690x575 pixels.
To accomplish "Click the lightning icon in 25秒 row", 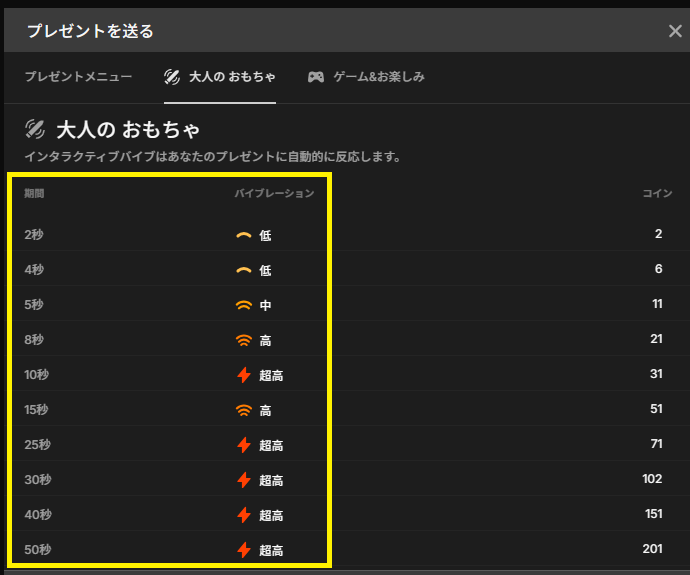I will [x=243, y=446].
